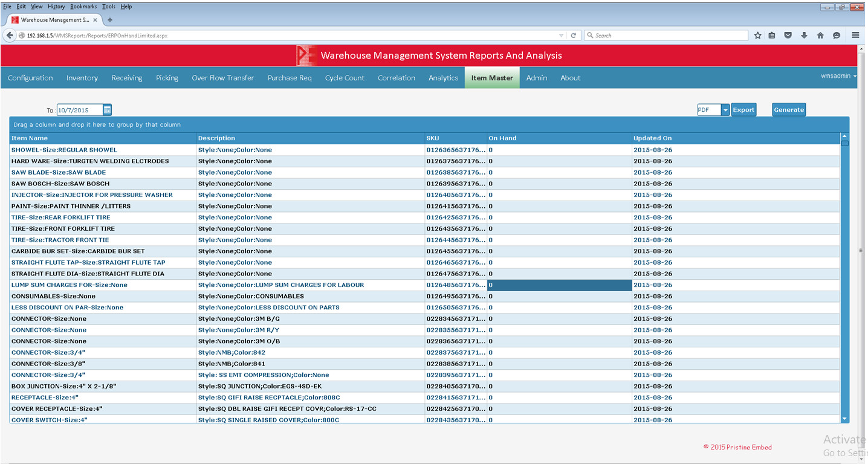
Task: Sort by the Description column header
Action: tap(311, 138)
